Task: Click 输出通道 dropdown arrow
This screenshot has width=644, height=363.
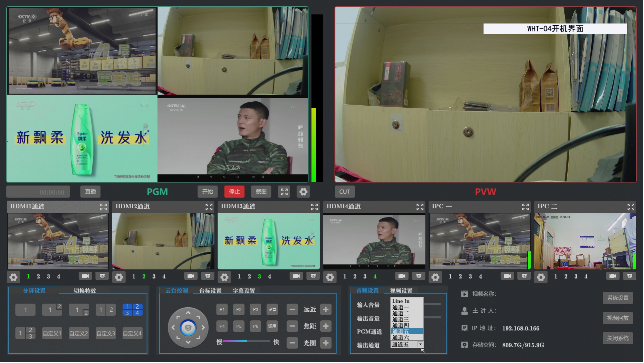Action: coord(420,345)
